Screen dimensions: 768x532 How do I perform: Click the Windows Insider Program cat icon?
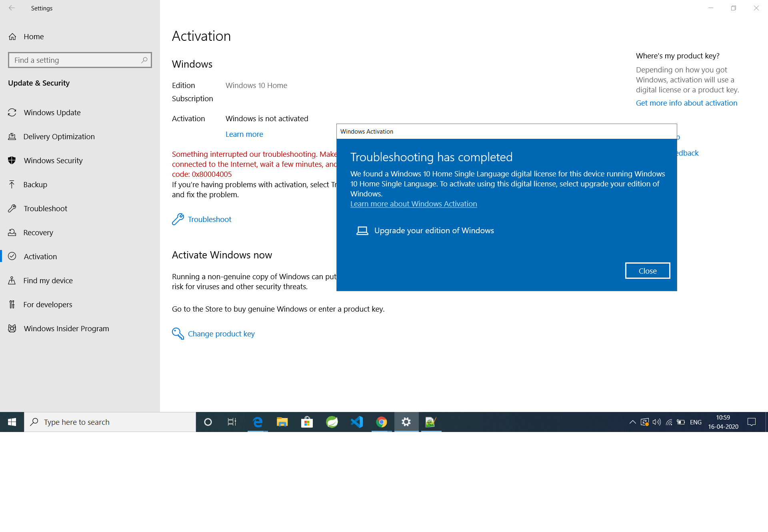click(12, 328)
